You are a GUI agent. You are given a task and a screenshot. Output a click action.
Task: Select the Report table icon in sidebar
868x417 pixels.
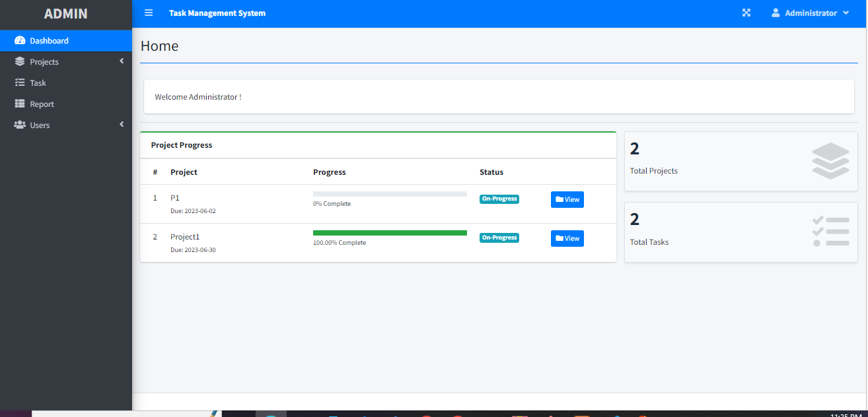(x=20, y=104)
